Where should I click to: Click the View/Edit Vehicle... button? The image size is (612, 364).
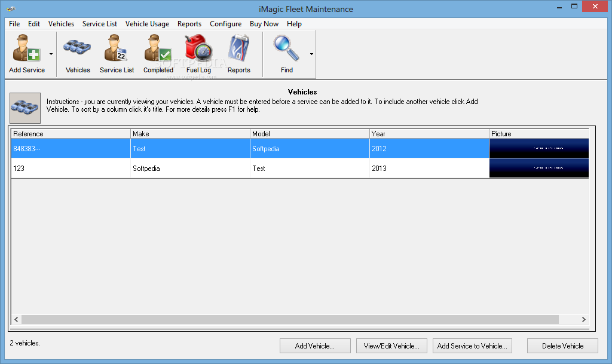pyautogui.click(x=391, y=345)
